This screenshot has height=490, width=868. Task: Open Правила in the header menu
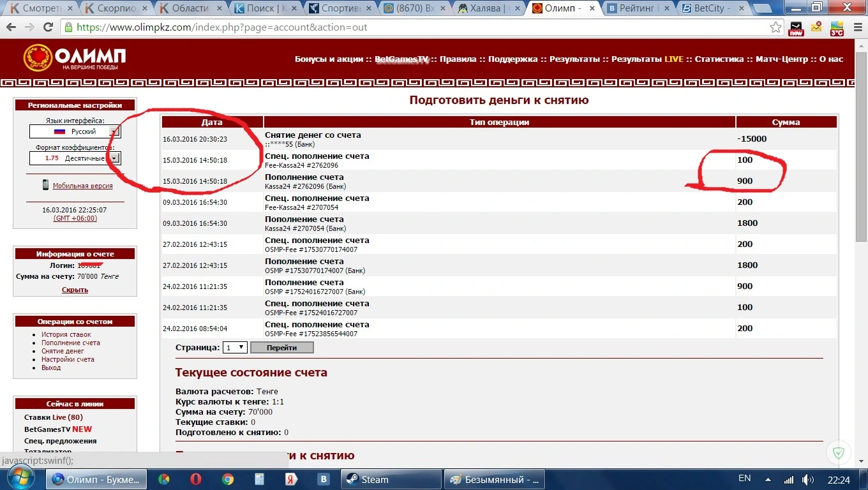pyautogui.click(x=458, y=59)
